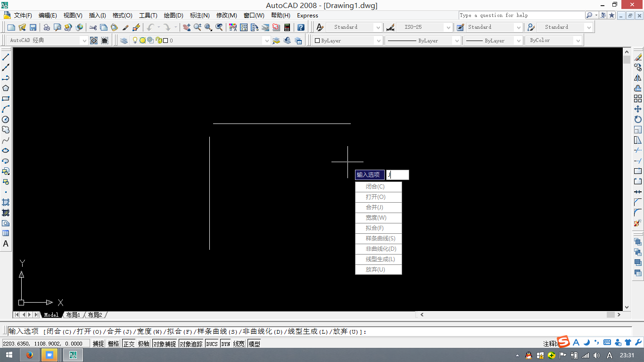
Task: Select the Rectangle draw tool
Action: 6,99
